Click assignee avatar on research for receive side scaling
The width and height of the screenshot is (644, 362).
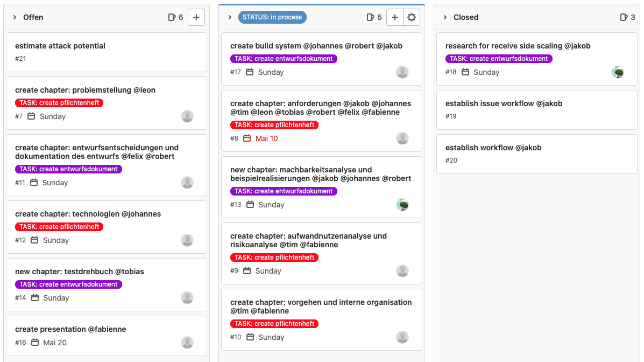(618, 72)
